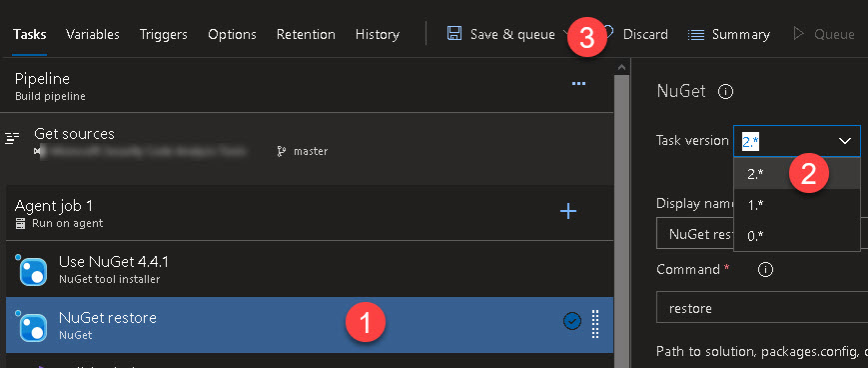Click the Command info icon
868x368 pixels.
765,270
